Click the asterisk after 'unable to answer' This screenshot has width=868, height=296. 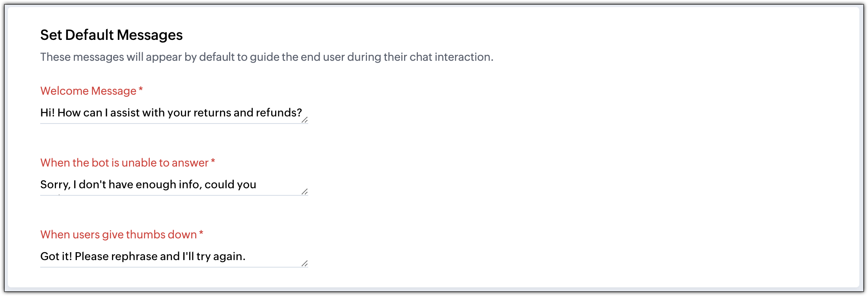click(x=213, y=162)
